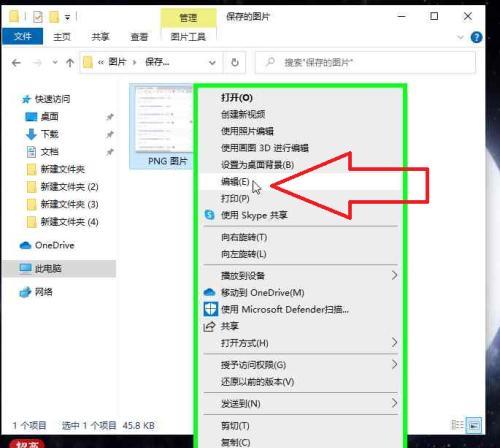Click the back navigation arrow

click(16, 63)
